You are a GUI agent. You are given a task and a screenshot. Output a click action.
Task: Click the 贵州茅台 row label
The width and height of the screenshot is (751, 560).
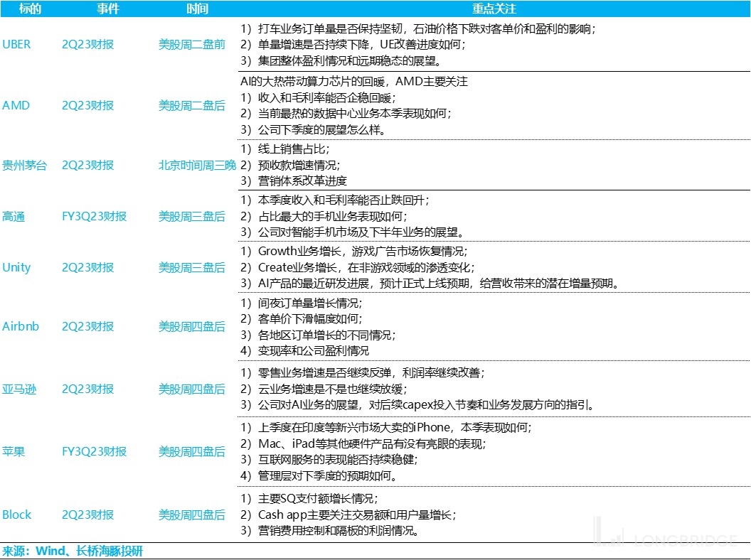pos(24,165)
